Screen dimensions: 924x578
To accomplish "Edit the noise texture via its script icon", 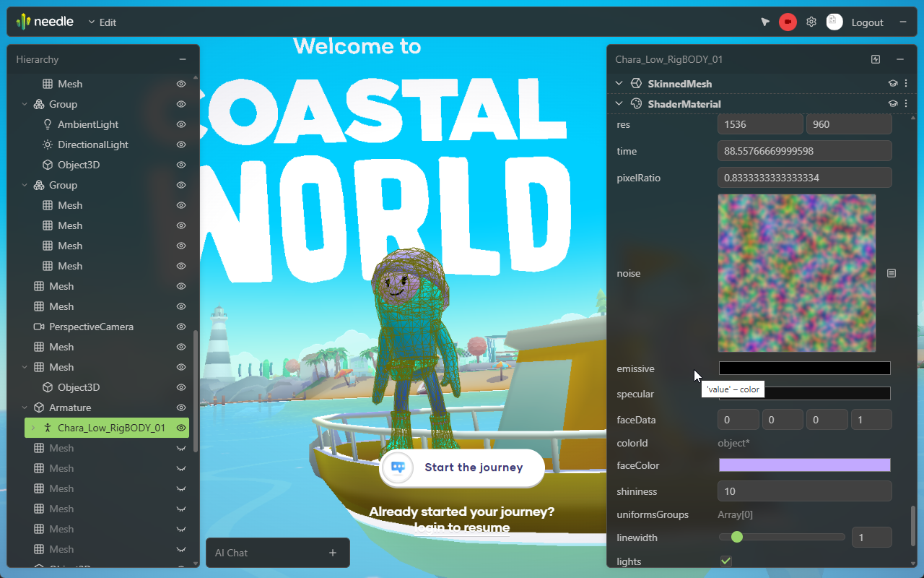I will (892, 273).
